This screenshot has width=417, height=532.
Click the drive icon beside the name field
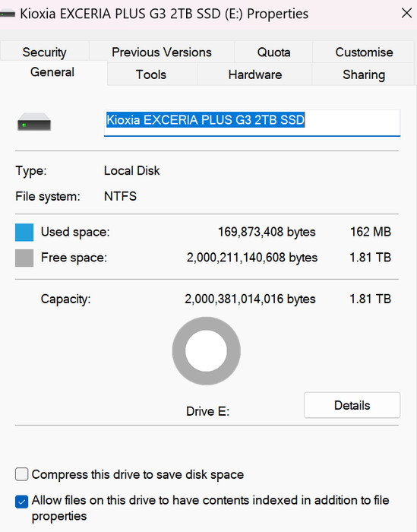(34, 122)
